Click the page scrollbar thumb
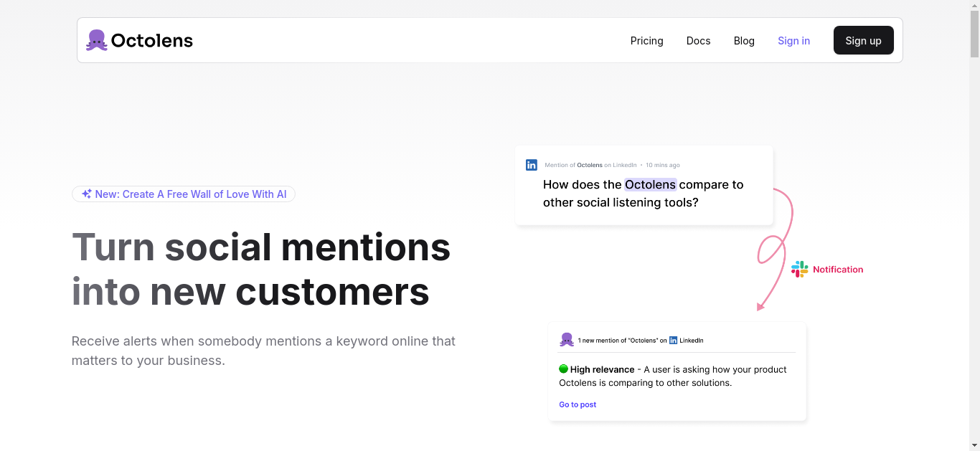Image resolution: width=980 pixels, height=451 pixels. pyautogui.click(x=974, y=34)
